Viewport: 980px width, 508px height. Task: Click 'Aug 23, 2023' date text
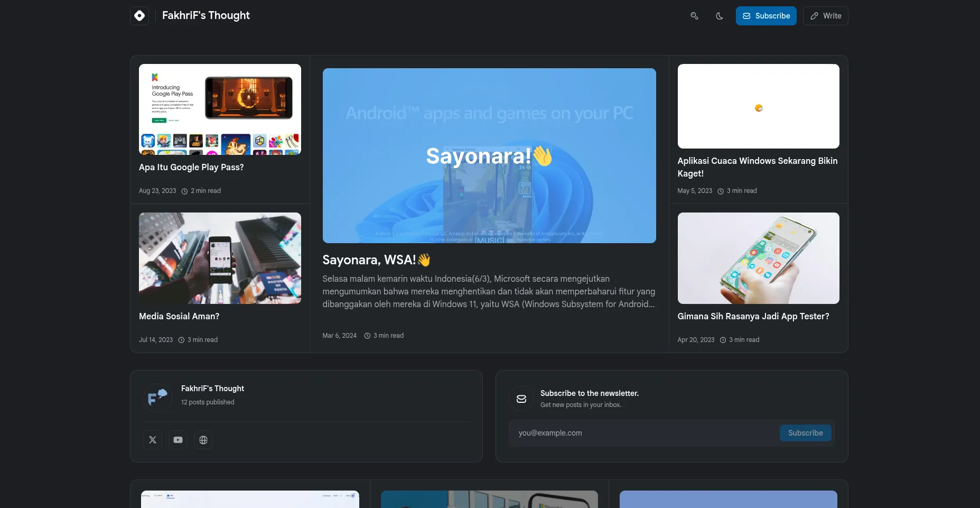tap(157, 191)
